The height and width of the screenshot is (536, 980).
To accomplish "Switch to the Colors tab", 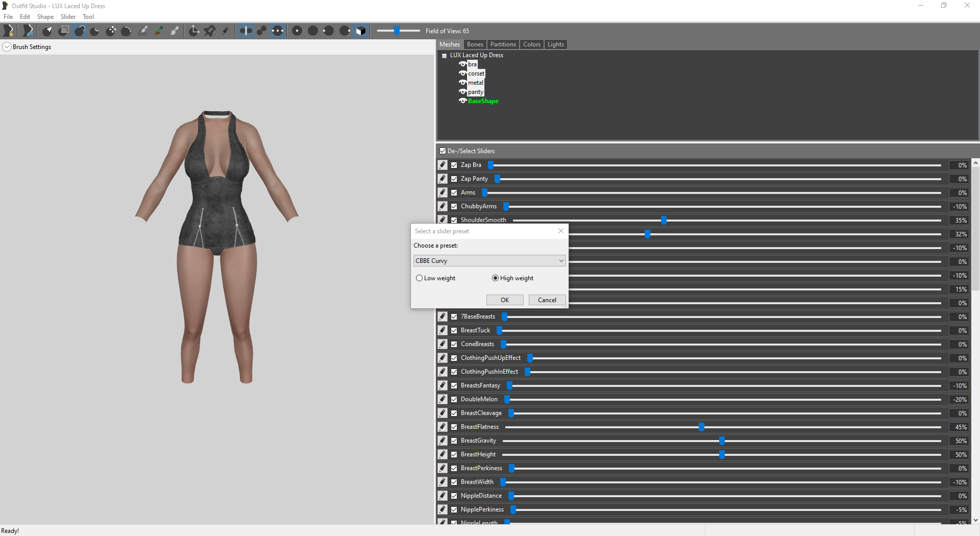I will click(532, 44).
